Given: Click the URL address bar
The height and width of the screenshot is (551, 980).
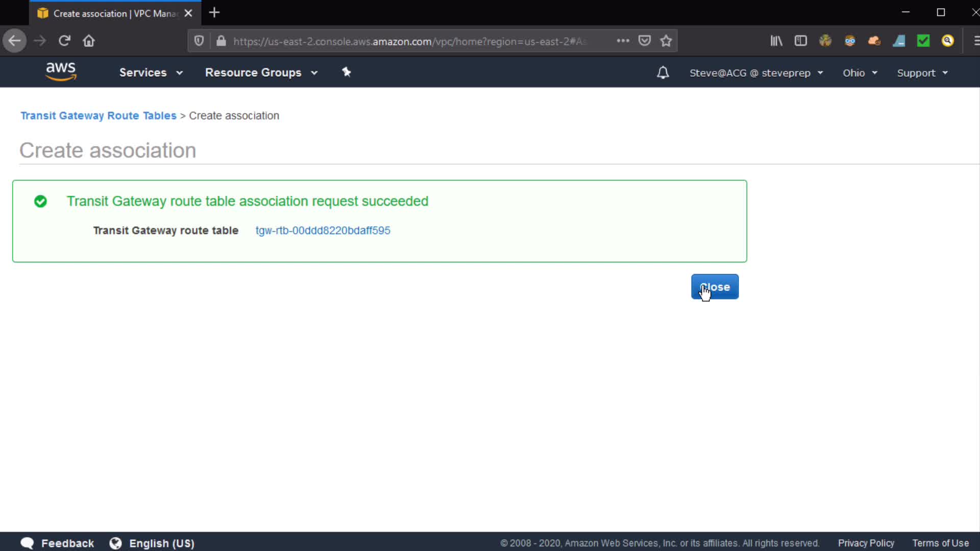Looking at the screenshot, I should pos(408,41).
